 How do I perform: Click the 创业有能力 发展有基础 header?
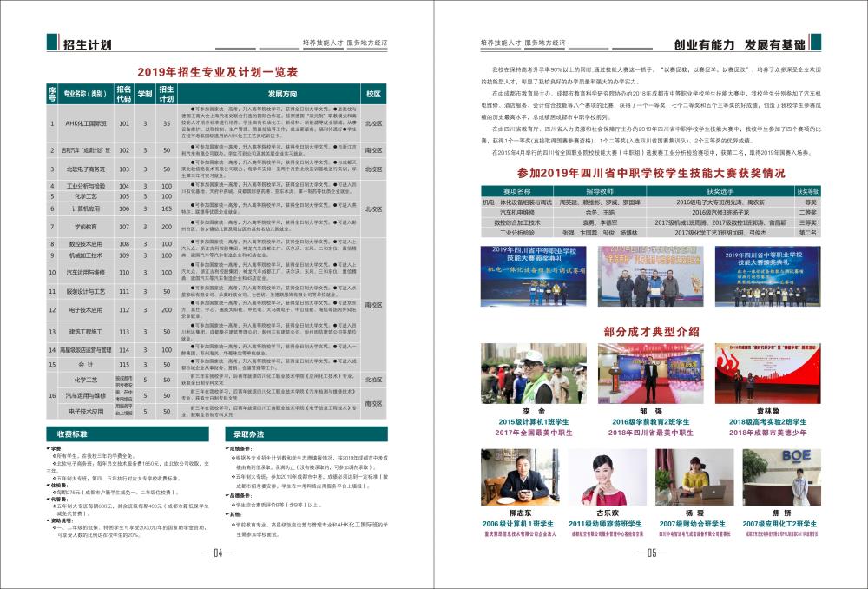pyautogui.click(x=739, y=45)
